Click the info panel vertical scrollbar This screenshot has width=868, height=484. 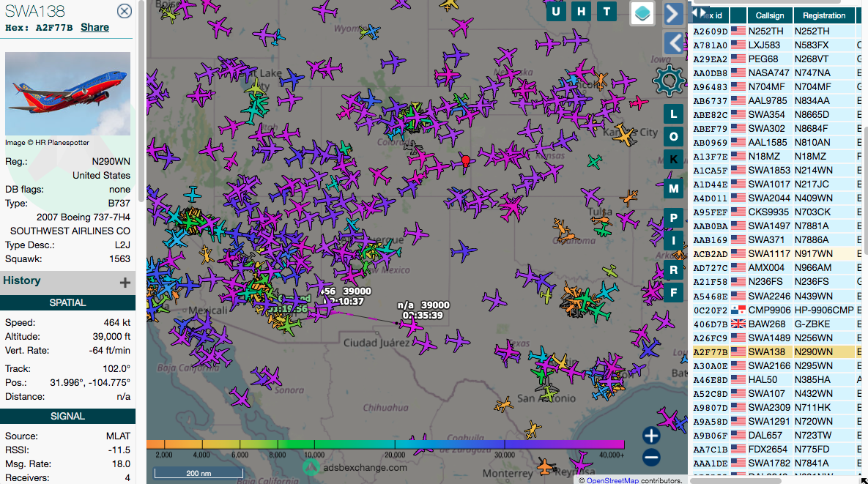pyautogui.click(x=141, y=100)
